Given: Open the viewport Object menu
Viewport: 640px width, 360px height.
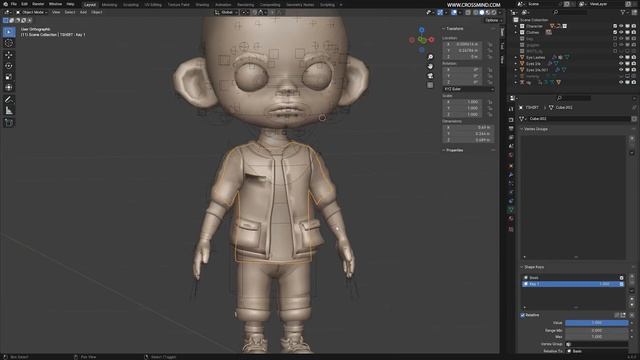Looking at the screenshot, I should (x=97, y=12).
